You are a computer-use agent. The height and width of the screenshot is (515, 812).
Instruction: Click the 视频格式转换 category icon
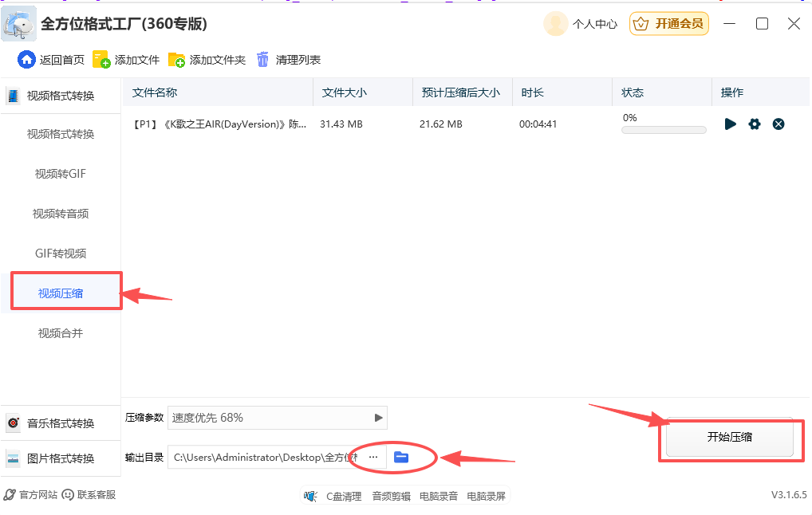13,95
